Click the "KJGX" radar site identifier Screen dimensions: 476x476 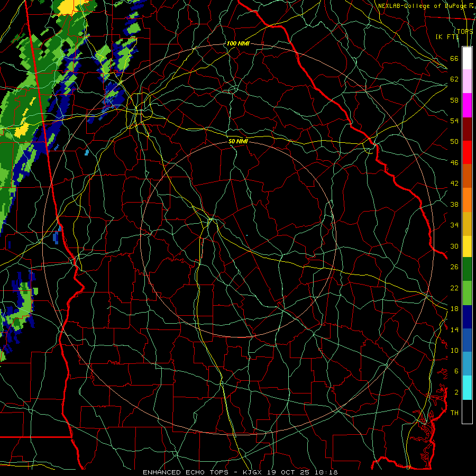tap(253, 472)
